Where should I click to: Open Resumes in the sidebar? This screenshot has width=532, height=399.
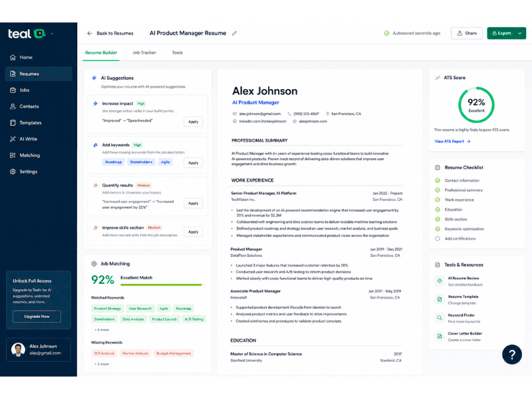[39, 74]
